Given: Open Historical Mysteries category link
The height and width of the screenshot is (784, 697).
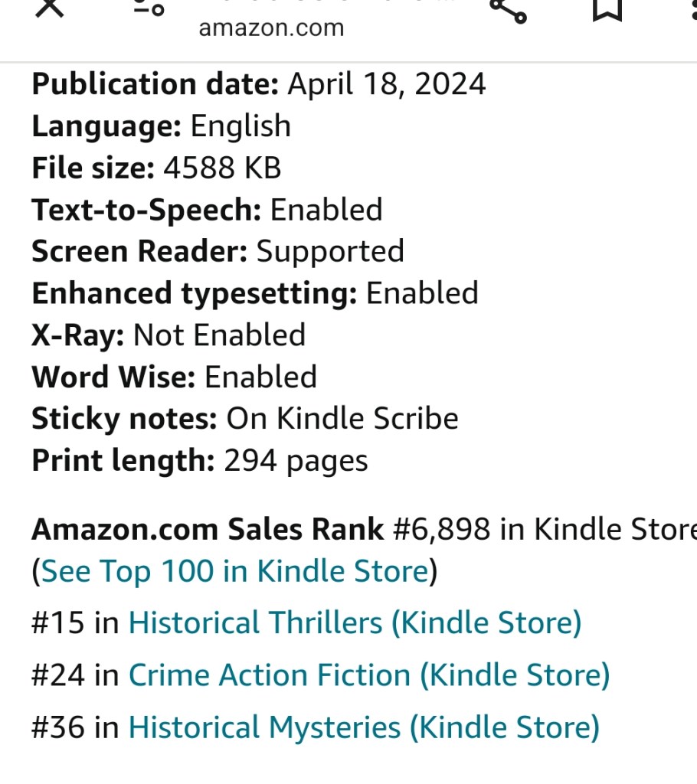Looking at the screenshot, I should pos(363,727).
